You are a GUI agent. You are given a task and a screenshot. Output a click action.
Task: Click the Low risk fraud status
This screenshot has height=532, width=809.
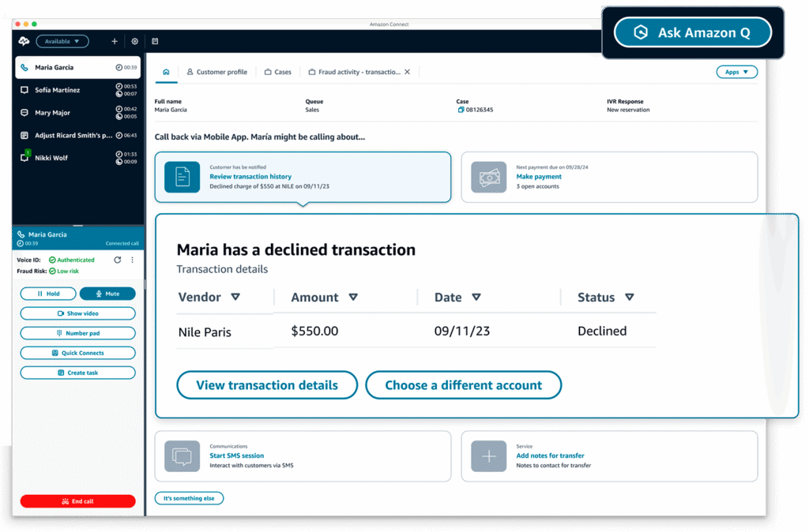(x=64, y=272)
